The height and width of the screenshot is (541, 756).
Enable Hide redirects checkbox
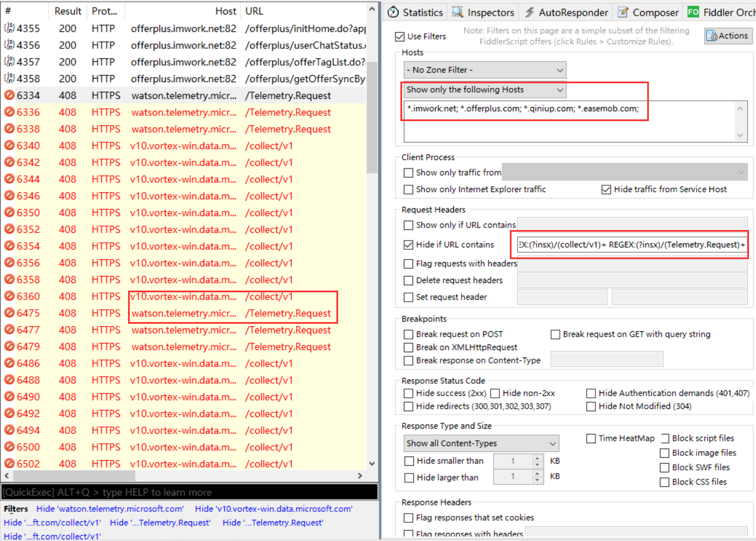pyautogui.click(x=409, y=406)
